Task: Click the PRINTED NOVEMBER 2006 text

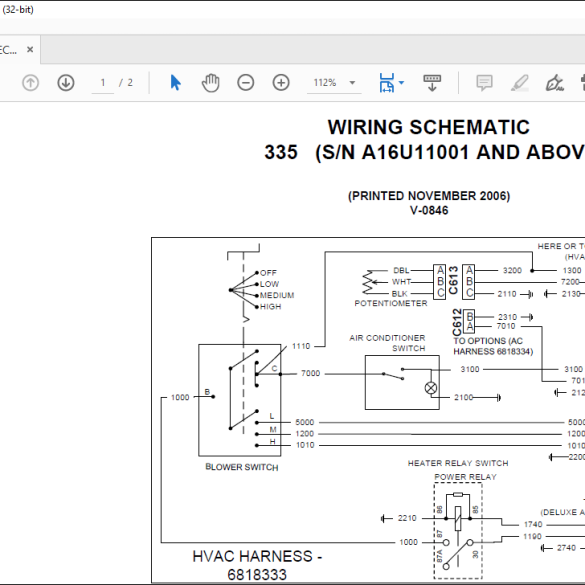Action: (x=429, y=196)
